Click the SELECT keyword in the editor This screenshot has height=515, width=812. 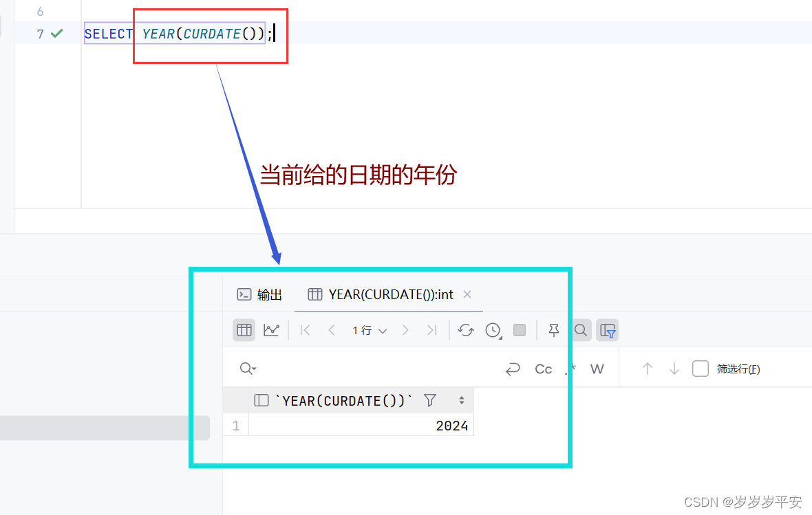pyautogui.click(x=109, y=34)
